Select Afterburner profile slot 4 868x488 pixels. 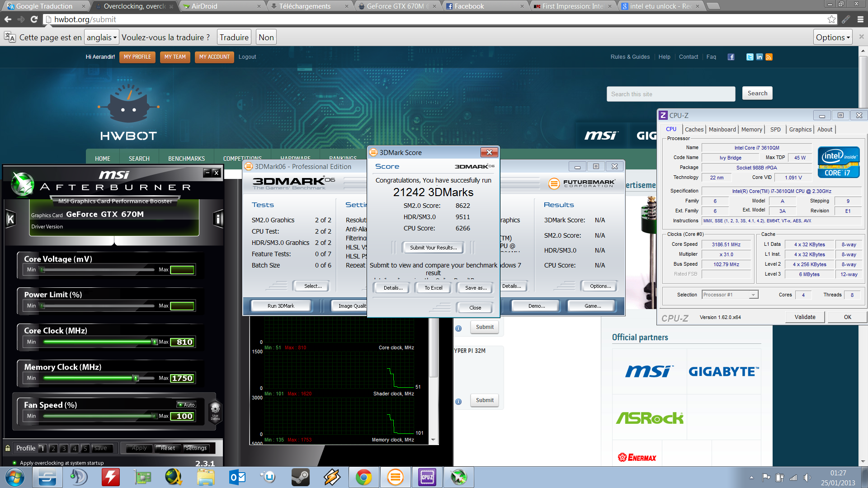pyautogui.click(x=75, y=448)
